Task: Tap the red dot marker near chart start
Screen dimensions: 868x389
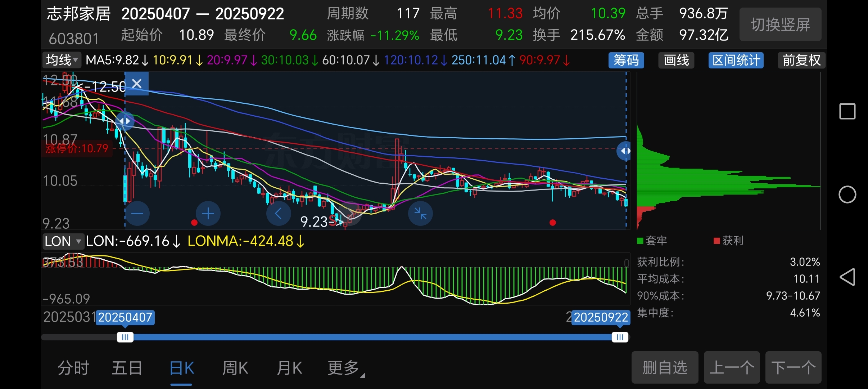Action: tap(194, 223)
